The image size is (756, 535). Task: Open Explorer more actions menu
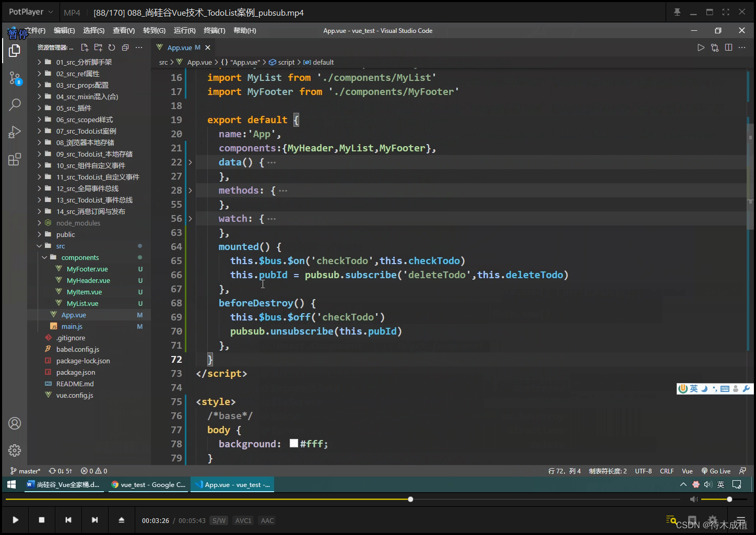click(x=139, y=47)
